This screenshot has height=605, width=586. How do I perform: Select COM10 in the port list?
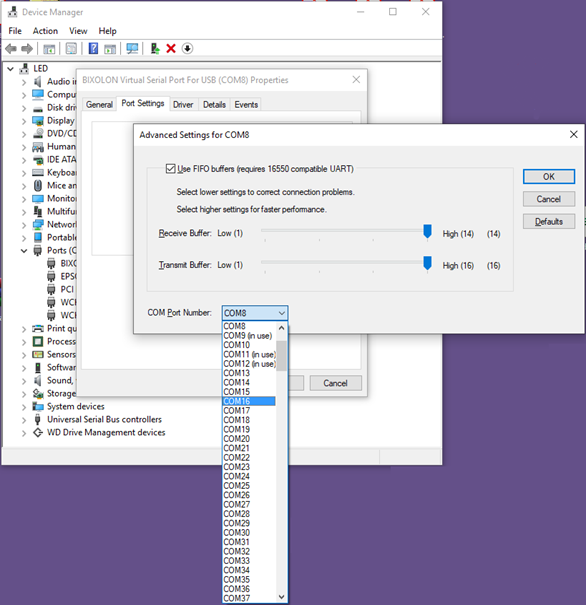point(249,345)
